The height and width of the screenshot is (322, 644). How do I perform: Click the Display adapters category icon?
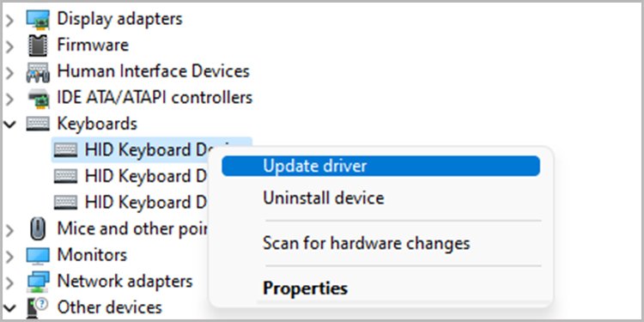[38, 19]
